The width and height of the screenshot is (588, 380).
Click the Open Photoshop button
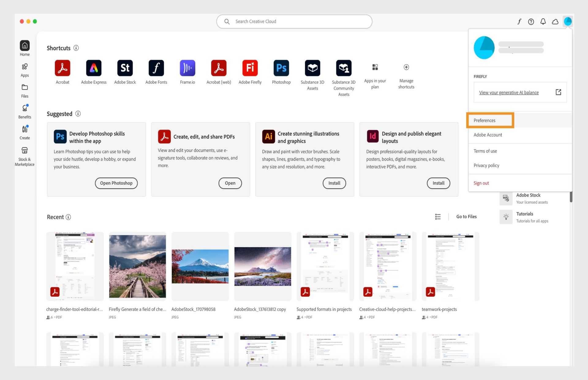click(x=116, y=183)
